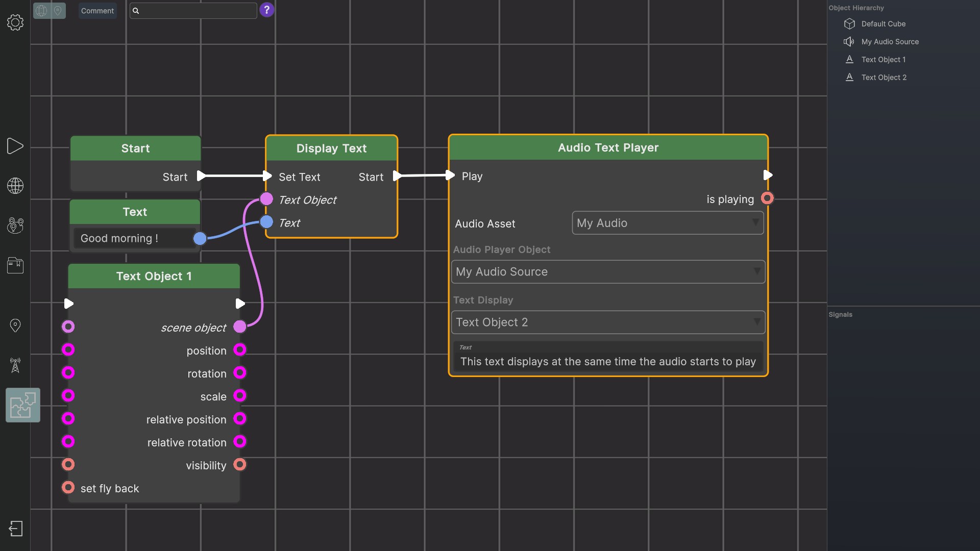980x551 pixels.
Task: Select the Text node header
Action: point(135,212)
